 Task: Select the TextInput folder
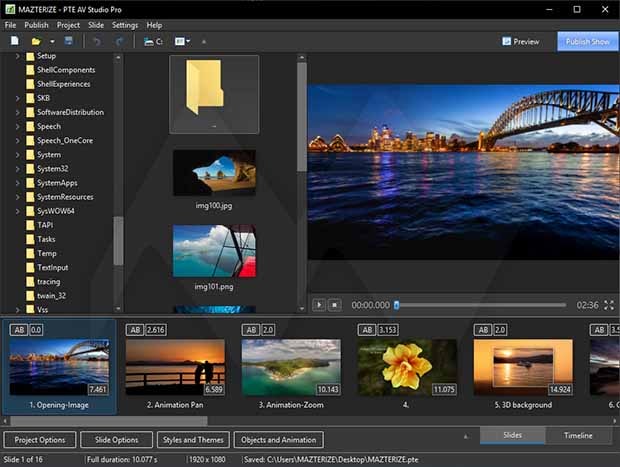click(x=47, y=268)
